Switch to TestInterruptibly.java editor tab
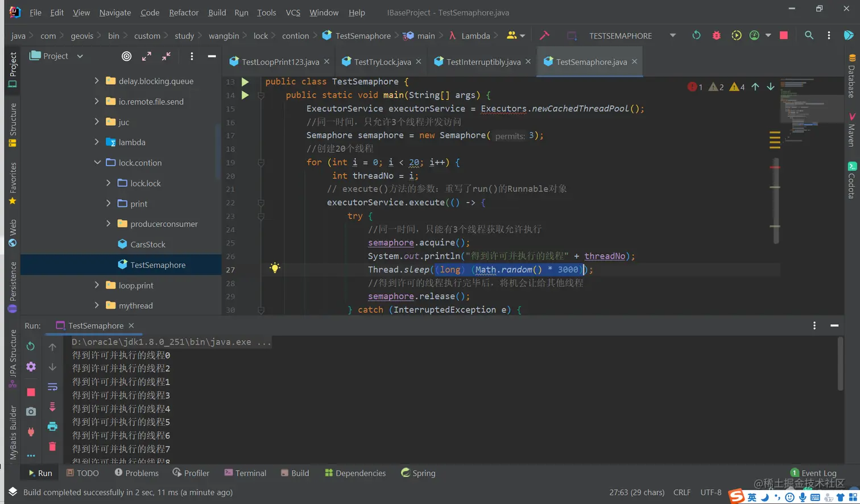The height and width of the screenshot is (504, 860). pyautogui.click(x=483, y=61)
